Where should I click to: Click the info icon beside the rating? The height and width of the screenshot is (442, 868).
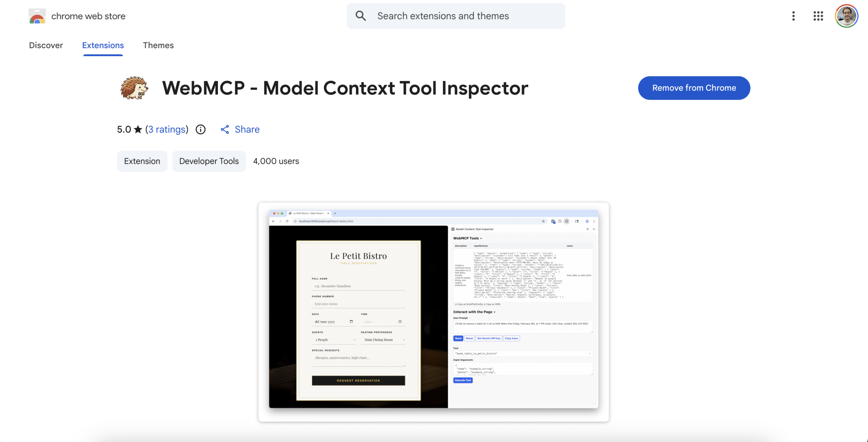click(200, 129)
